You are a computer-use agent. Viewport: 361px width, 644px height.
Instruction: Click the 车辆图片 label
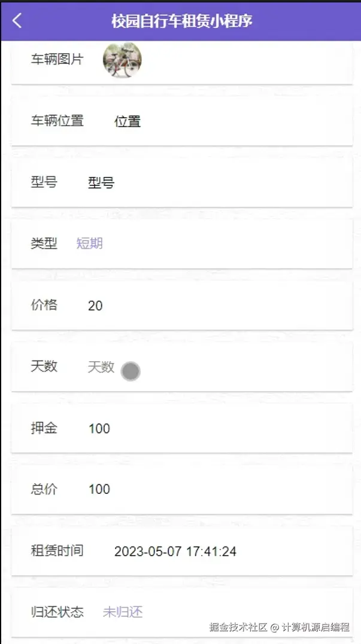57,59
